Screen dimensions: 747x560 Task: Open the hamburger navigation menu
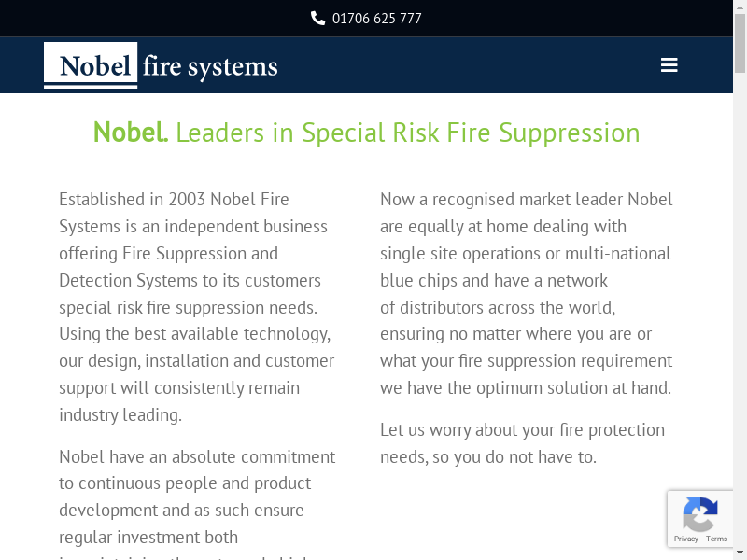(669, 65)
